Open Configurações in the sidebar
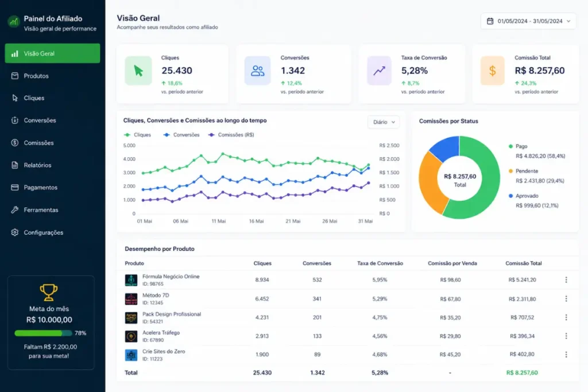This screenshot has width=588, height=392. 52,232
